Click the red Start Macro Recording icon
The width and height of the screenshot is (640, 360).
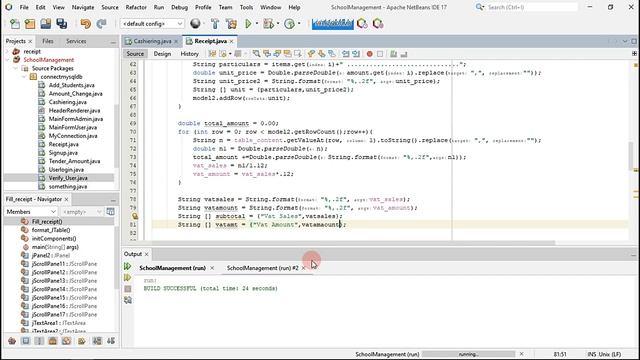click(369, 54)
